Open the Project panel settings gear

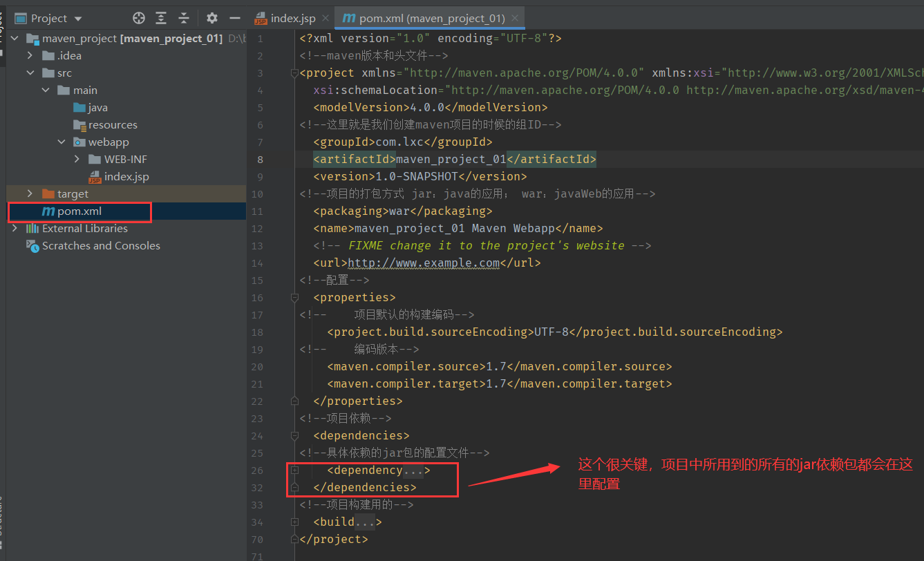tap(211, 19)
